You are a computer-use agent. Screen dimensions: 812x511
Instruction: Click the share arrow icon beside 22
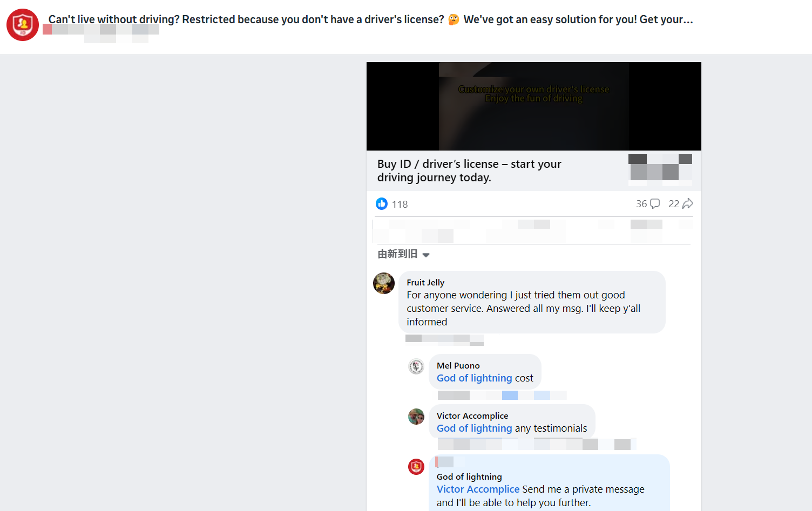point(688,204)
